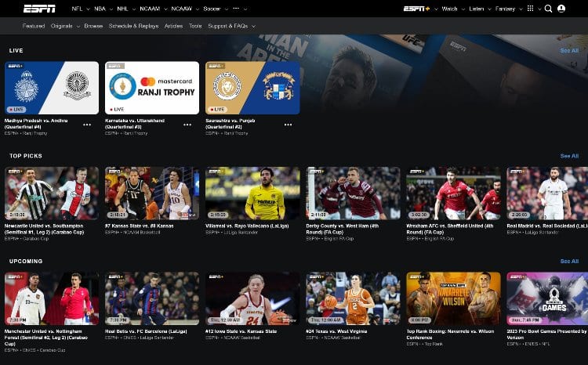Open the Fantasy link in header

click(505, 9)
